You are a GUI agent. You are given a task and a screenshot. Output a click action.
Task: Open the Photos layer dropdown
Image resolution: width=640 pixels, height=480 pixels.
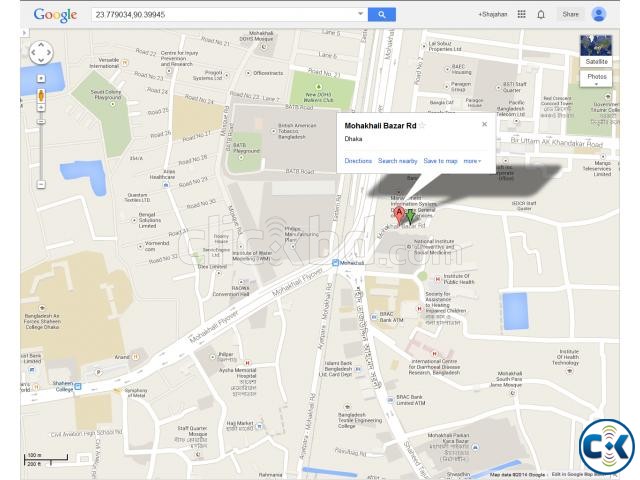tap(596, 79)
